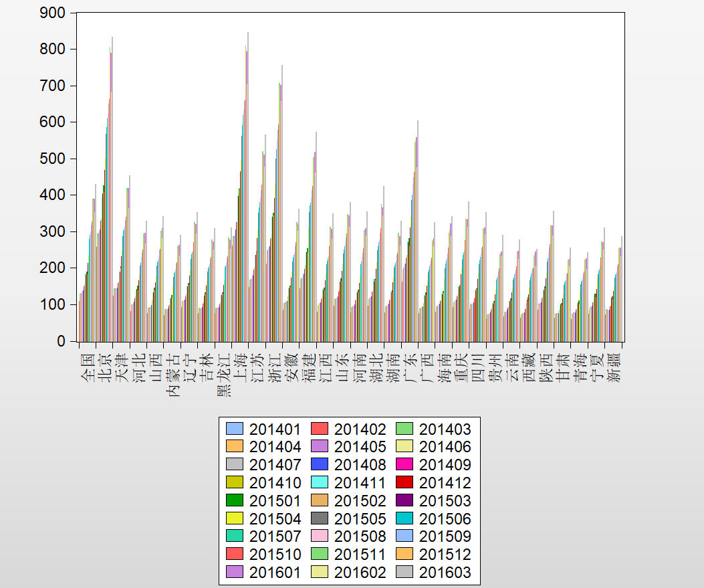Click the 900 y-axis tick label
704x588 pixels.
pos(53,13)
